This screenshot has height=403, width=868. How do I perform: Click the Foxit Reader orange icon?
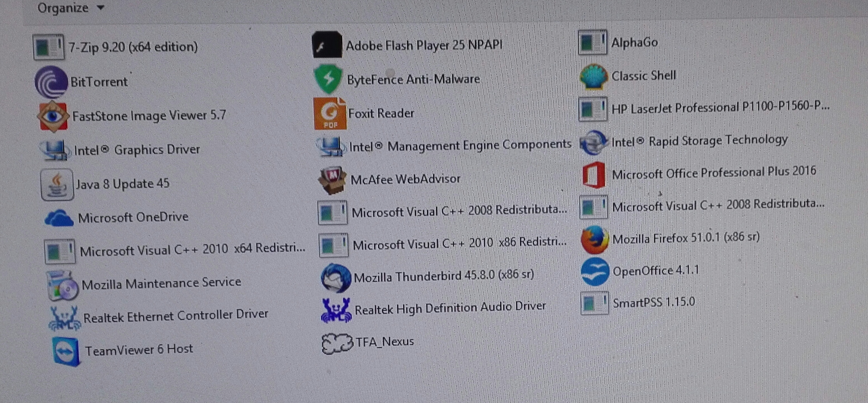[x=330, y=114]
